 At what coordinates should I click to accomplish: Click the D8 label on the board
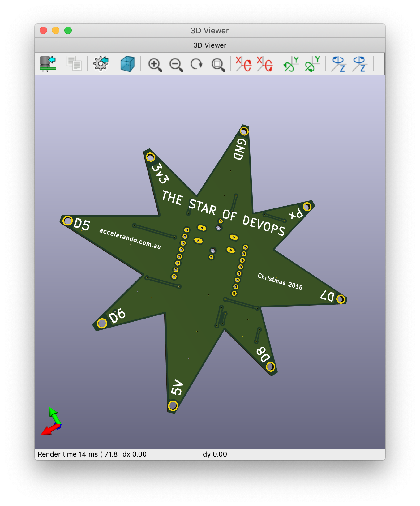tap(263, 354)
